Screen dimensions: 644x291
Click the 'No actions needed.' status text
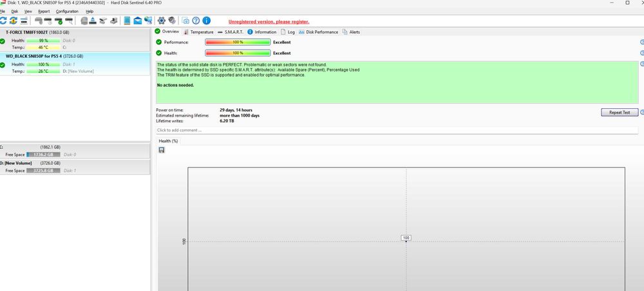(175, 85)
